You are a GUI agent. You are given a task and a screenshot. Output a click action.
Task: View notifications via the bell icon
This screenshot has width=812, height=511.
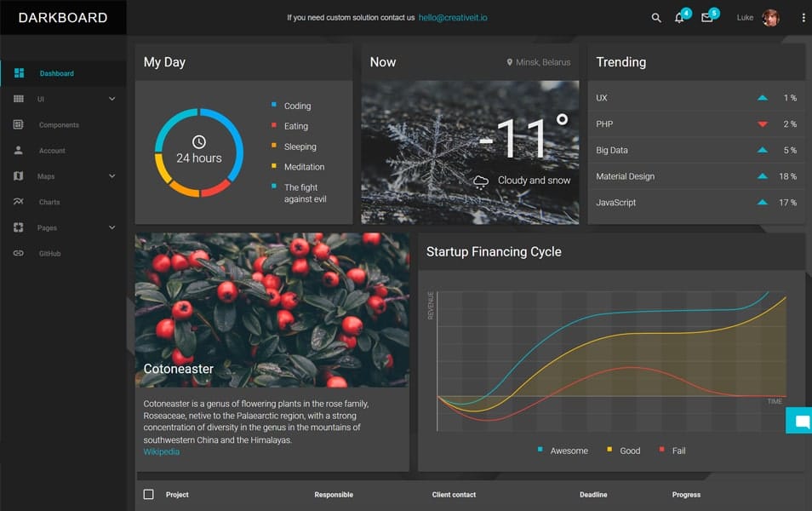(679, 17)
